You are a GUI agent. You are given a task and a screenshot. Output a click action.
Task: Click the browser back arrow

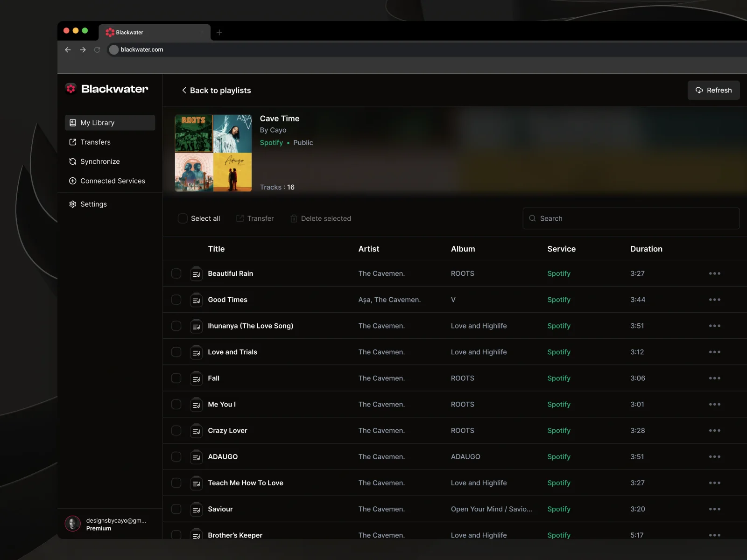pos(68,49)
